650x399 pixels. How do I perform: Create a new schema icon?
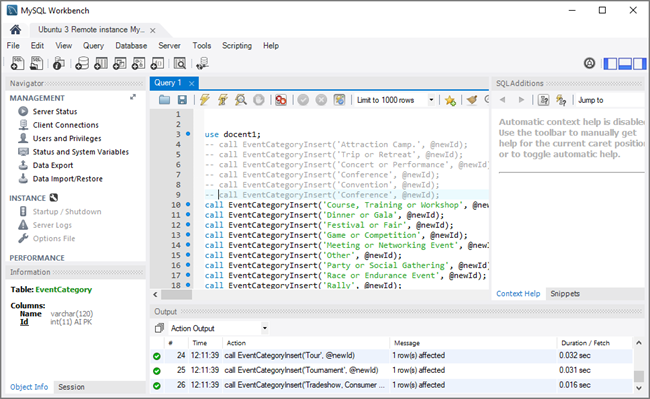pyautogui.click(x=82, y=63)
